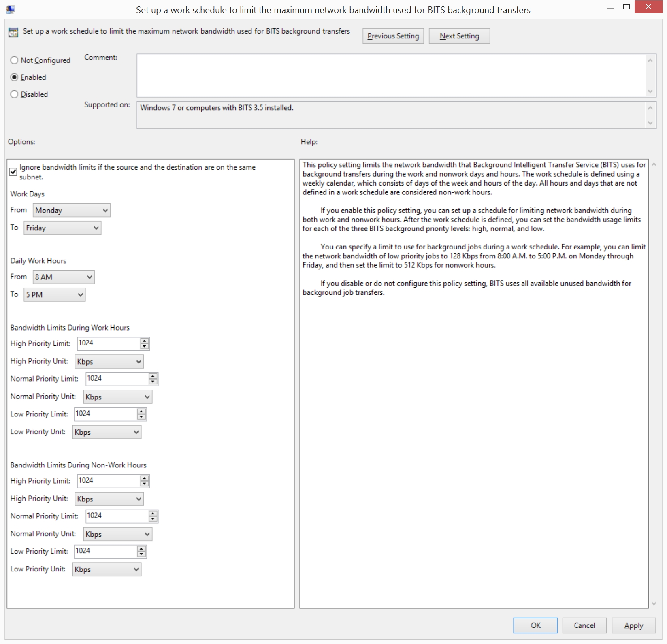The height and width of the screenshot is (644, 667).
Task: Open Work Days From dropdown showing Monday
Action: 71,210
